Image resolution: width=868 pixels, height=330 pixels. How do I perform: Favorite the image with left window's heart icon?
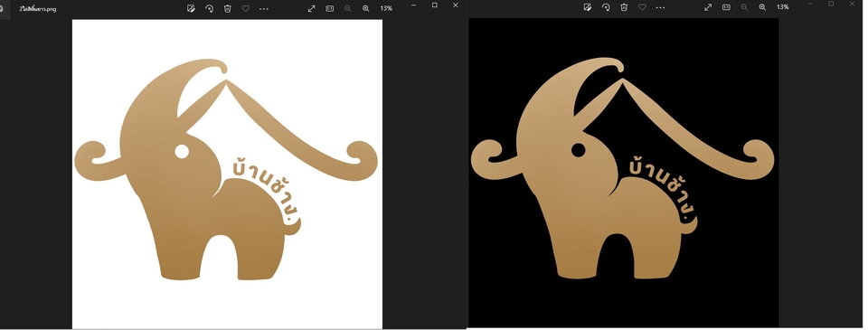[246, 8]
